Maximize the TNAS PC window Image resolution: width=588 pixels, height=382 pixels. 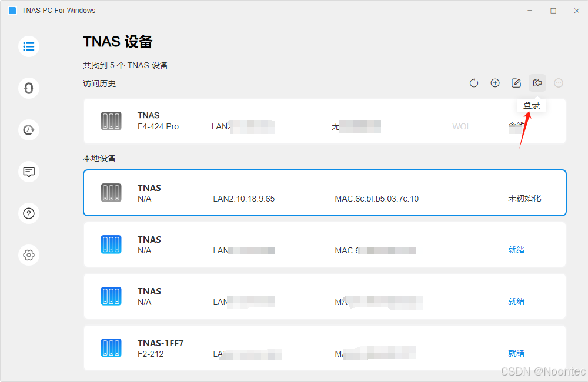553,11
